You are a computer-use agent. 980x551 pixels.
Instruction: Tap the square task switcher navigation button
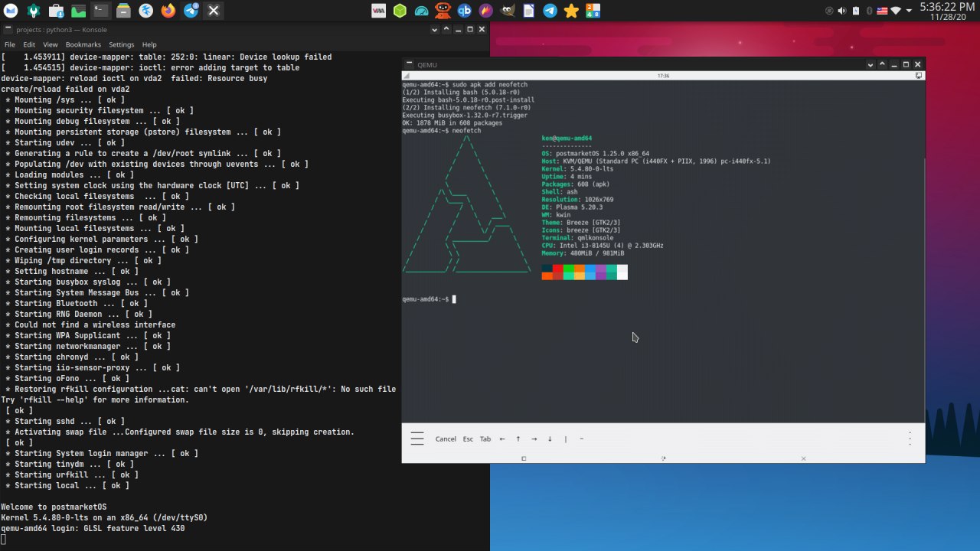[x=524, y=458]
